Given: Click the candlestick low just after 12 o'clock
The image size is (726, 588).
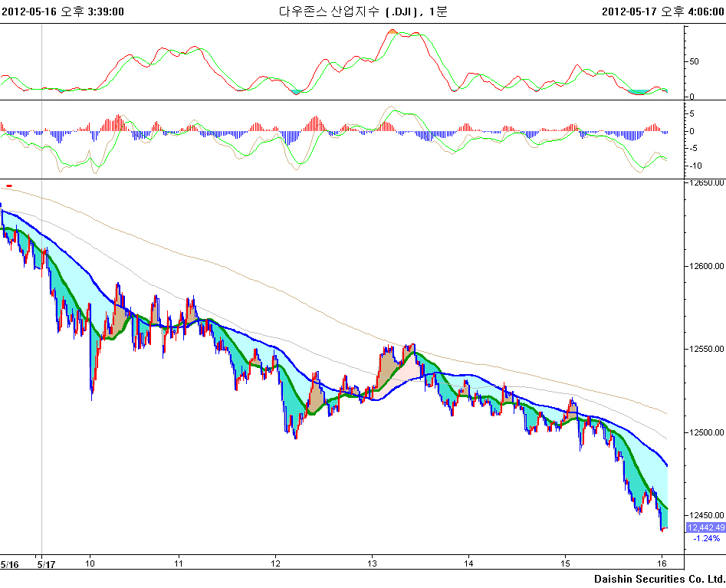Looking at the screenshot, I should (x=296, y=435).
